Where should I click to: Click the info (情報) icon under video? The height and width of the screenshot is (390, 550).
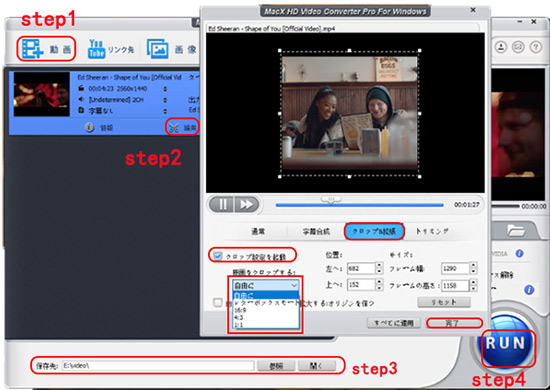click(x=89, y=127)
